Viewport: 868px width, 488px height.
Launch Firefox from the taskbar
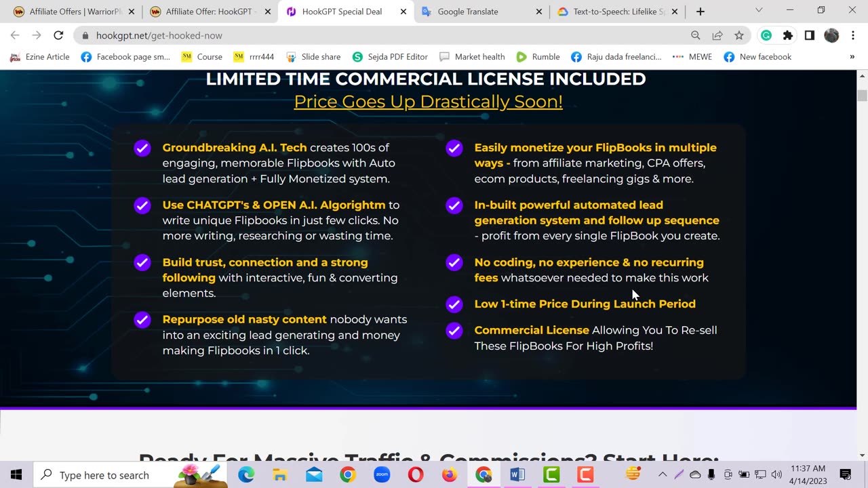(450, 474)
